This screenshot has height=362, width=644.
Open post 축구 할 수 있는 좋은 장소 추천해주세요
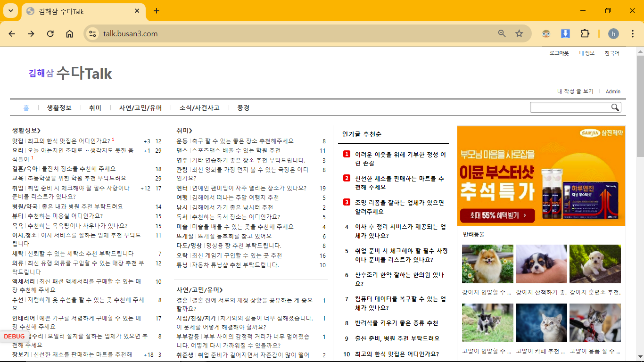(x=242, y=141)
